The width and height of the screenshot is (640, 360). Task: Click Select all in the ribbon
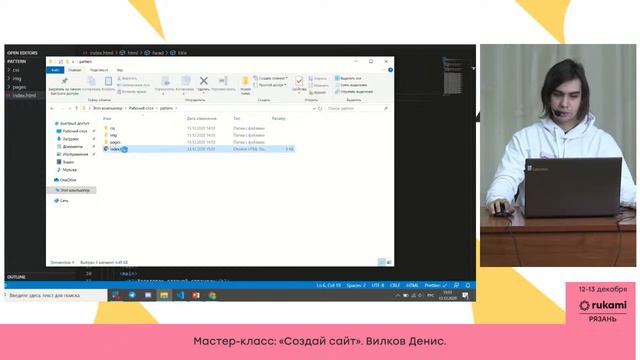tap(348, 78)
